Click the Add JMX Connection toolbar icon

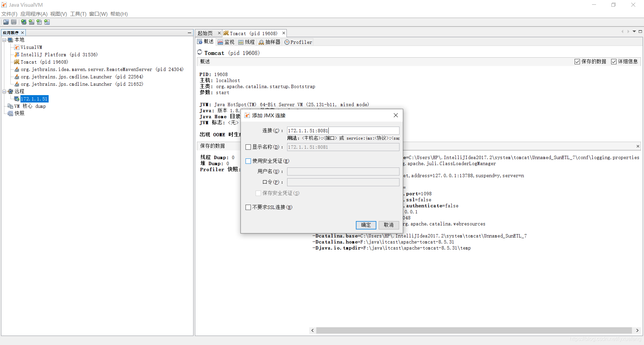[x=32, y=22]
